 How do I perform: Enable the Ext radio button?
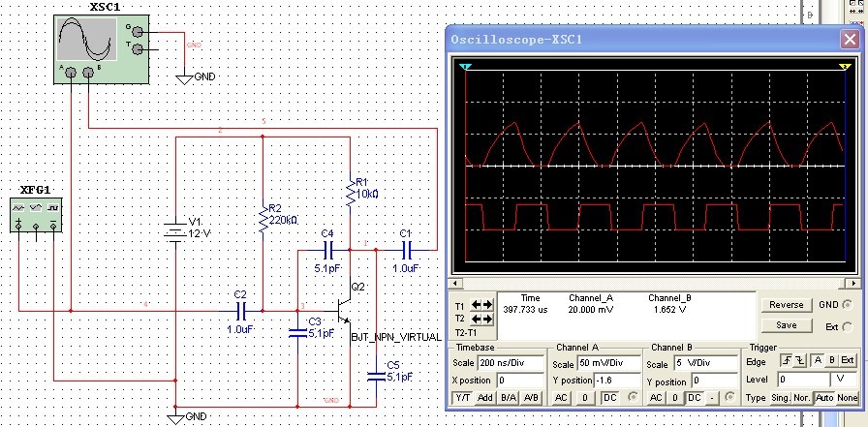(849, 325)
